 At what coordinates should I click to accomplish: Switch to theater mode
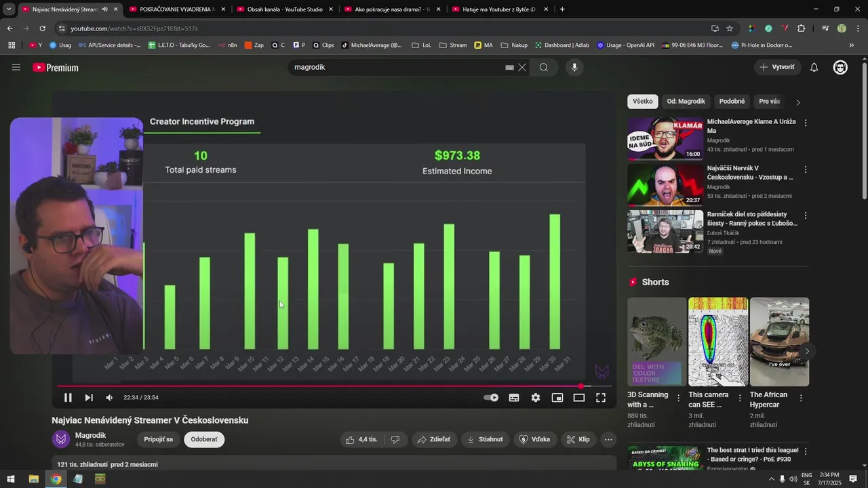[x=579, y=398]
